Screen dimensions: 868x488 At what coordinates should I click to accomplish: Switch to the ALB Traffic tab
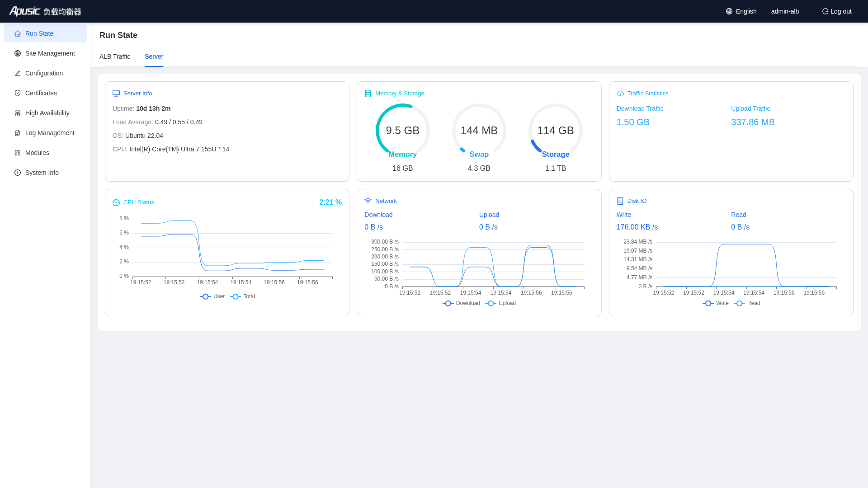tap(115, 56)
